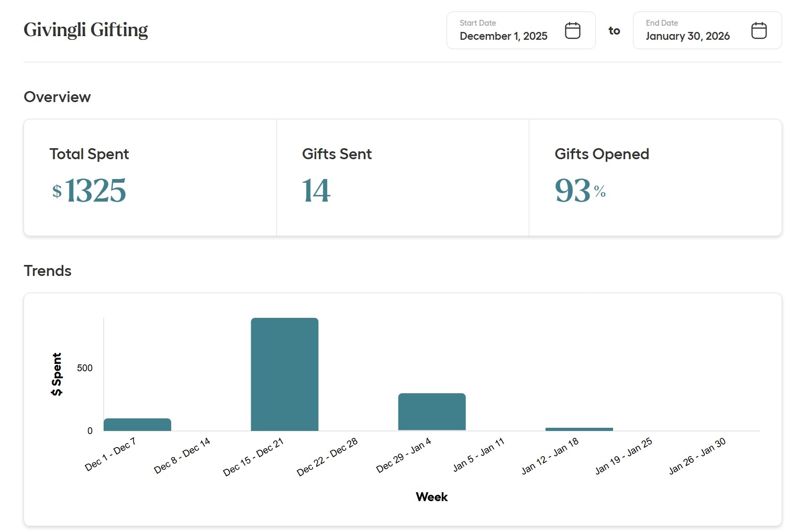
Task: Click the Trends section heading
Action: point(48,271)
